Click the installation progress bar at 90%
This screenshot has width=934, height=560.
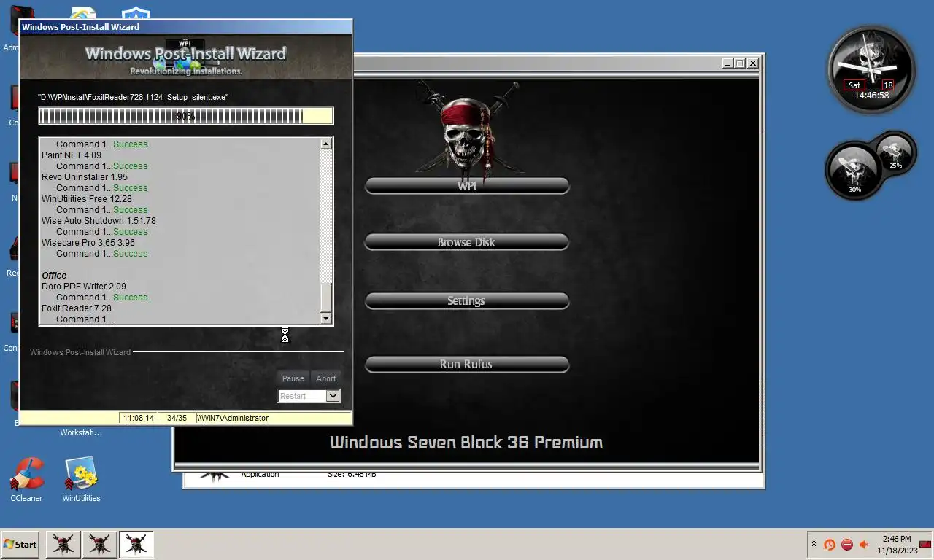(186, 116)
